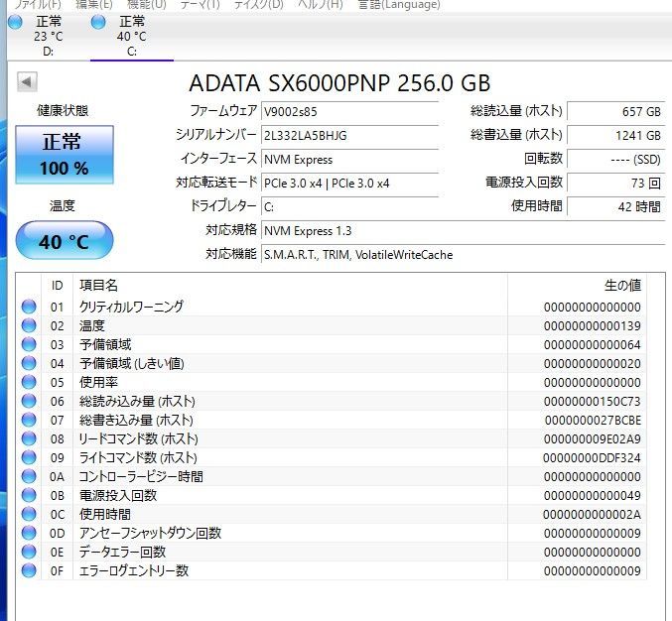
Task: Click the blue status orb for drive D:
Action: point(16,22)
